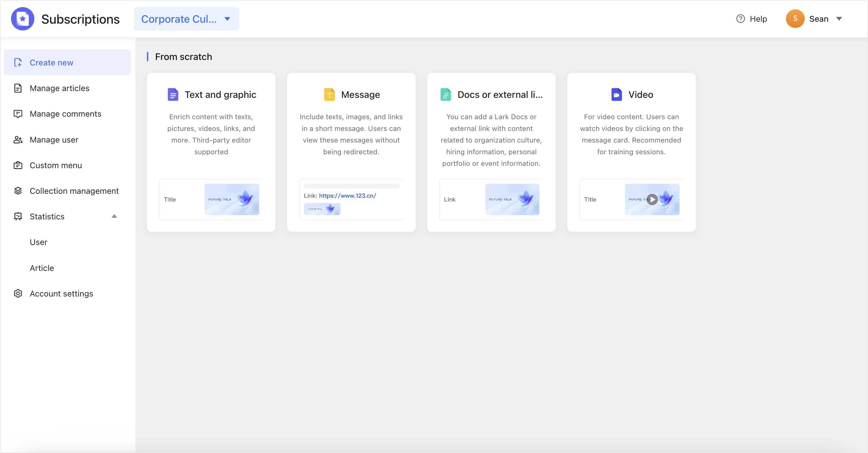Click the small Message preview thumbnail
The image size is (868, 453).
tap(322, 209)
